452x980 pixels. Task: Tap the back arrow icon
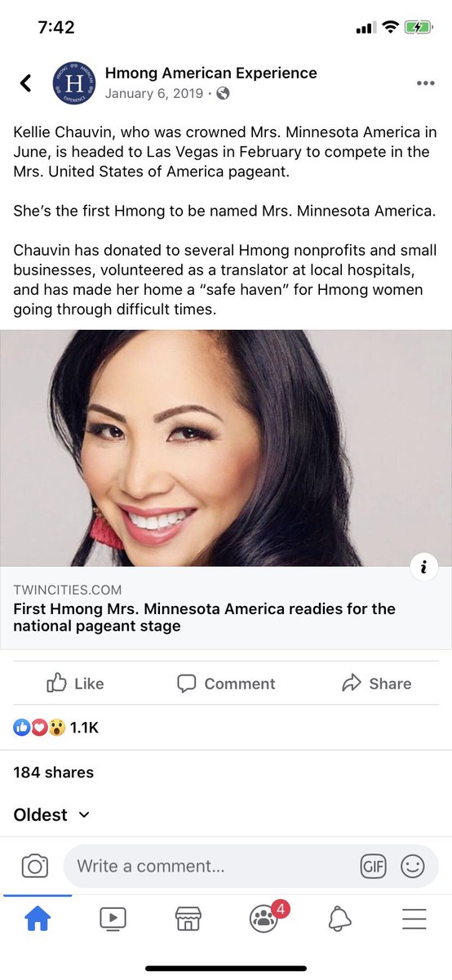click(x=26, y=82)
